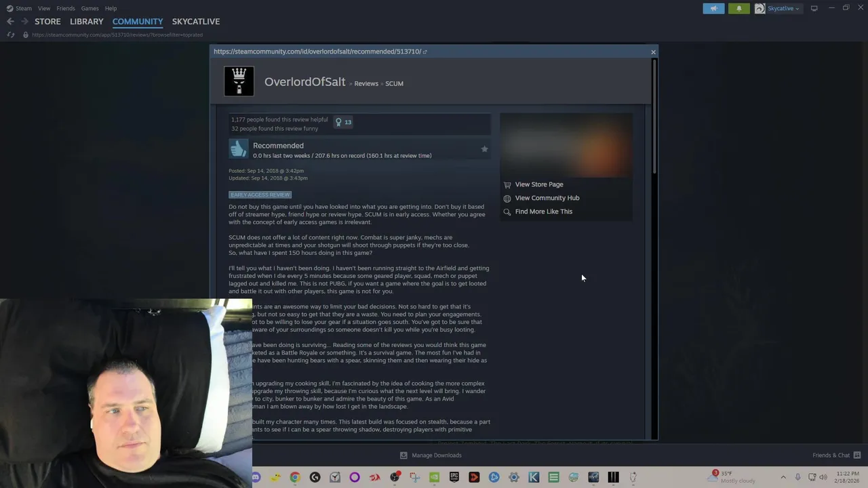Open the OverlordOfSalt avatar image
This screenshot has height=488, width=868.
[x=239, y=81]
